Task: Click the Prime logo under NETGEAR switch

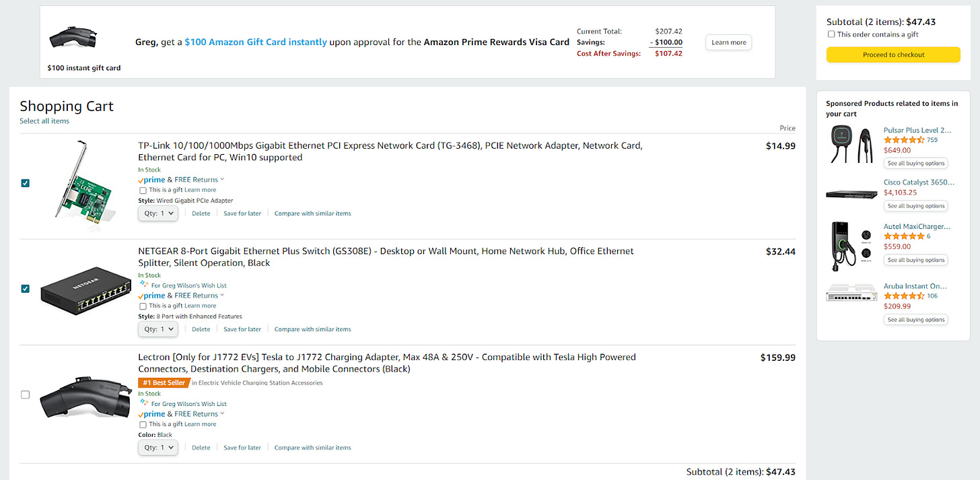Action: pyautogui.click(x=151, y=296)
